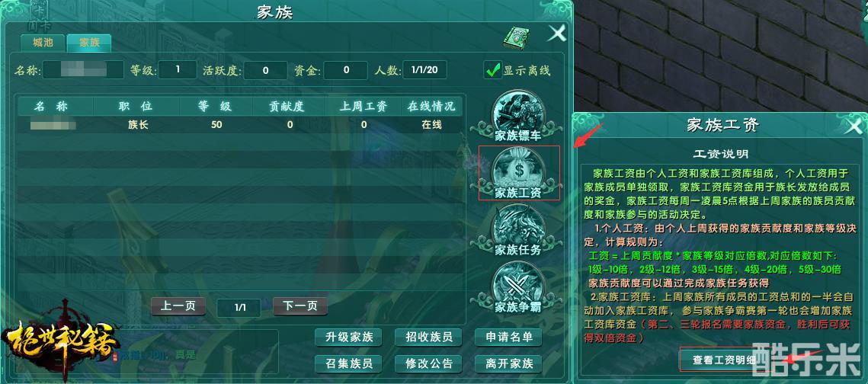Screen dimensions: 868x384
Task: Select the 族长 member row
Action: pos(240,124)
